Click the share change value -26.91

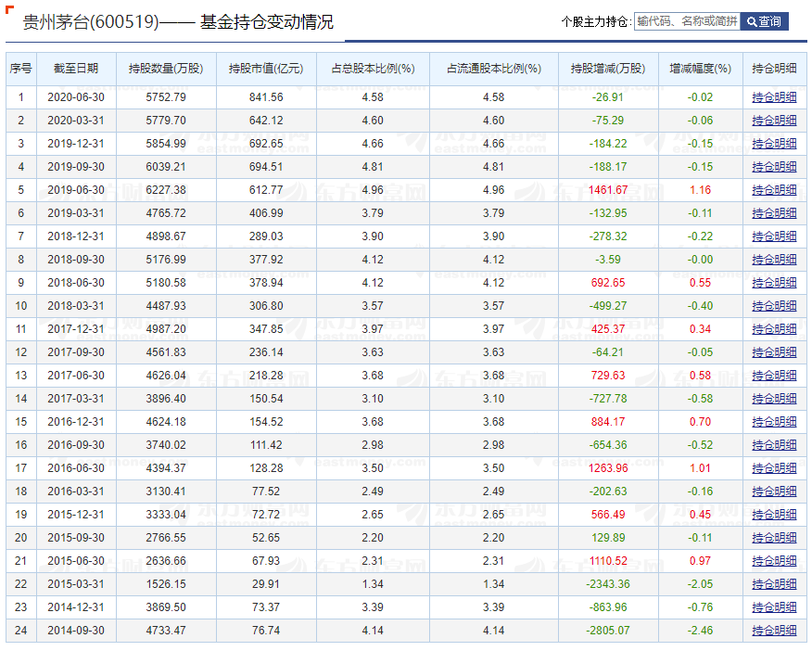coord(608,97)
